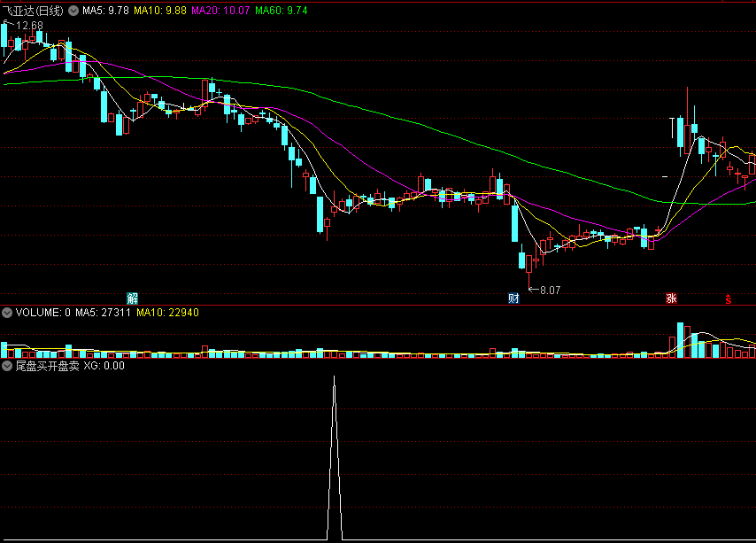Click the 涨 limit-up marker icon

point(671,298)
